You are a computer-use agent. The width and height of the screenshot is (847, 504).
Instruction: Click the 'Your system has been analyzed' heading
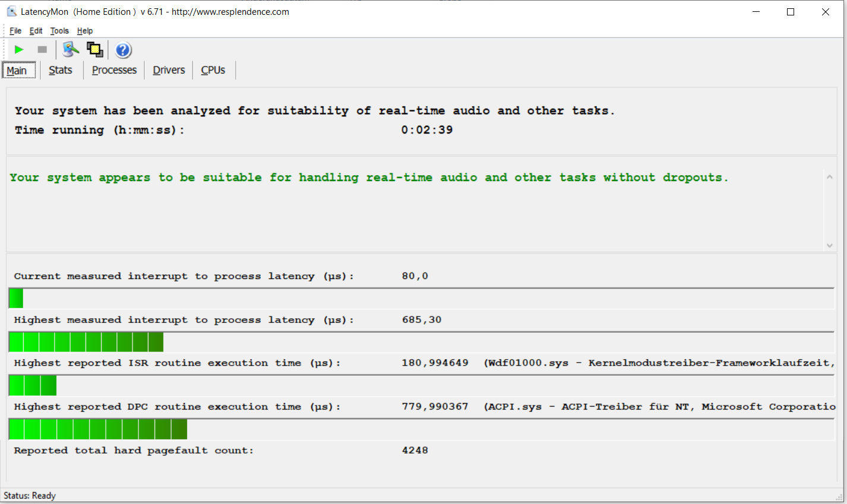click(315, 111)
